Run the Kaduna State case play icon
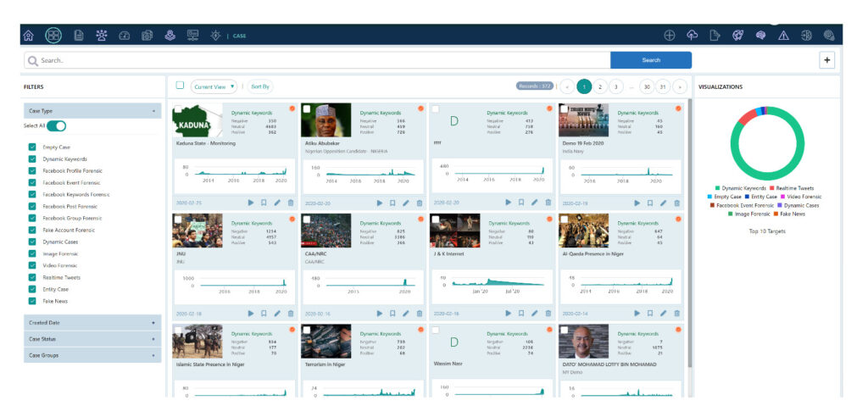The image size is (868, 417). 250,203
